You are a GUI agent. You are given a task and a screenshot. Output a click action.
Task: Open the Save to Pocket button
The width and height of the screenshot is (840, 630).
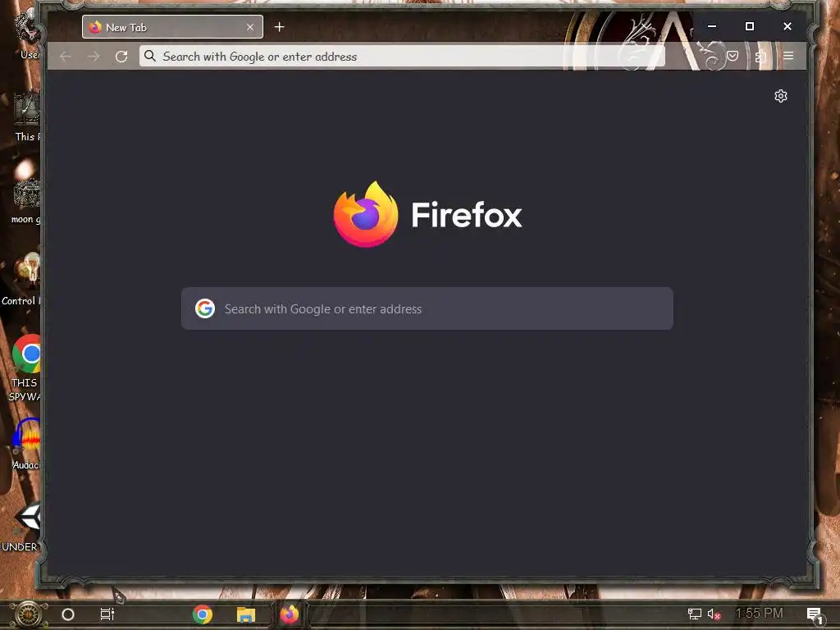[x=733, y=57]
